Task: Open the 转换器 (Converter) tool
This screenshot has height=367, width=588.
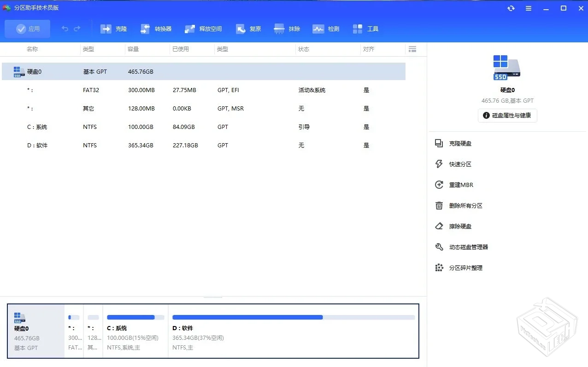Action: (156, 29)
